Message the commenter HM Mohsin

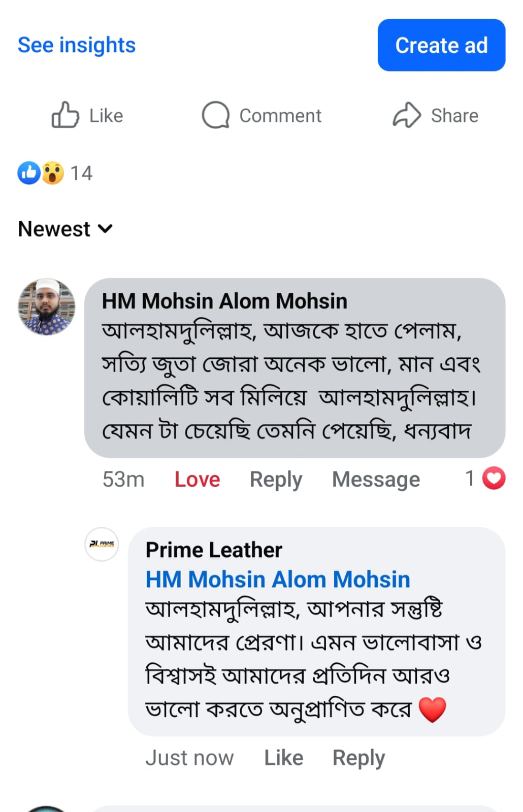[376, 479]
